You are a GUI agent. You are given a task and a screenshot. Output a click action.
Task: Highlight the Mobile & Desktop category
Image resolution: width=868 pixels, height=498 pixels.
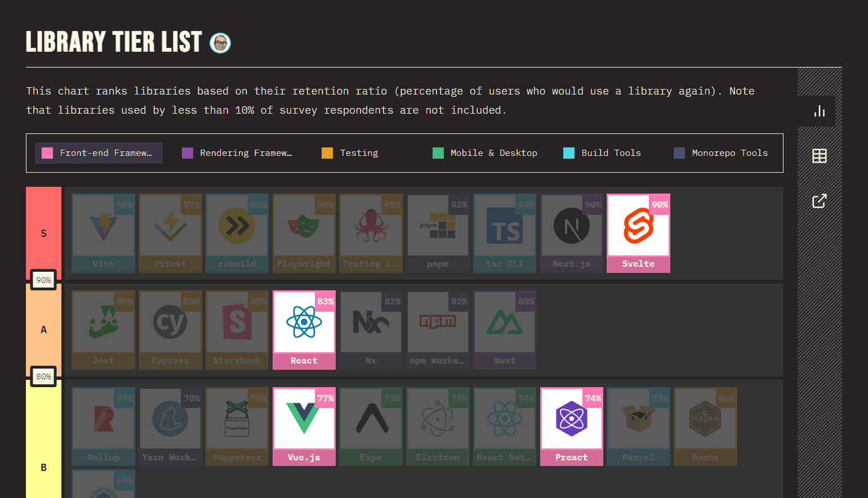click(485, 153)
